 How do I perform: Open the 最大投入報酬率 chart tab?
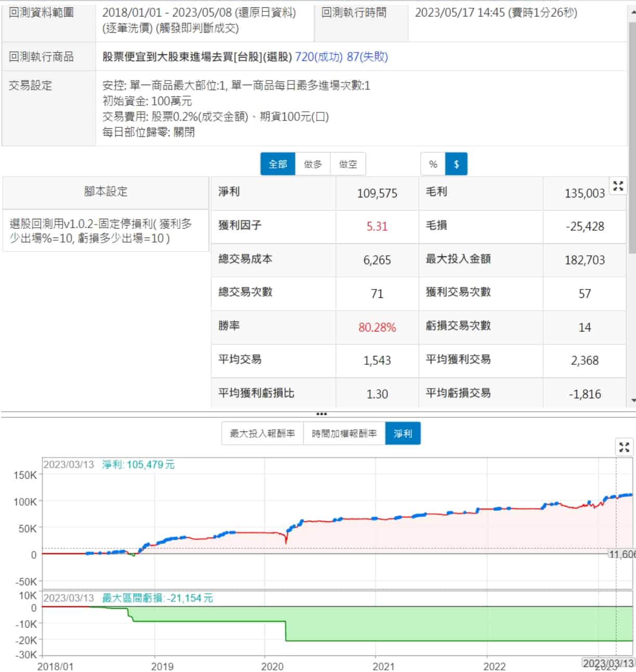pyautogui.click(x=263, y=433)
